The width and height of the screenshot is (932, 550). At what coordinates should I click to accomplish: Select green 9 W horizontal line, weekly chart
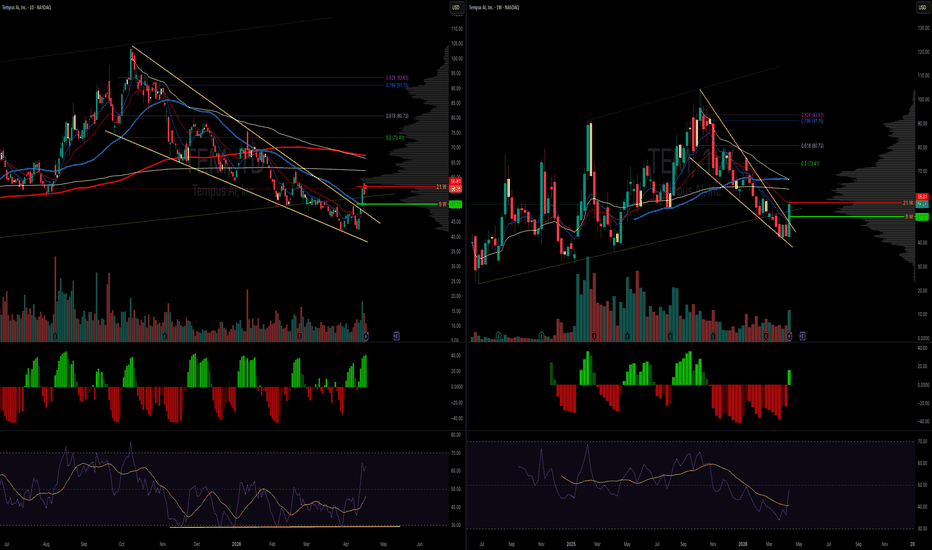(846, 216)
